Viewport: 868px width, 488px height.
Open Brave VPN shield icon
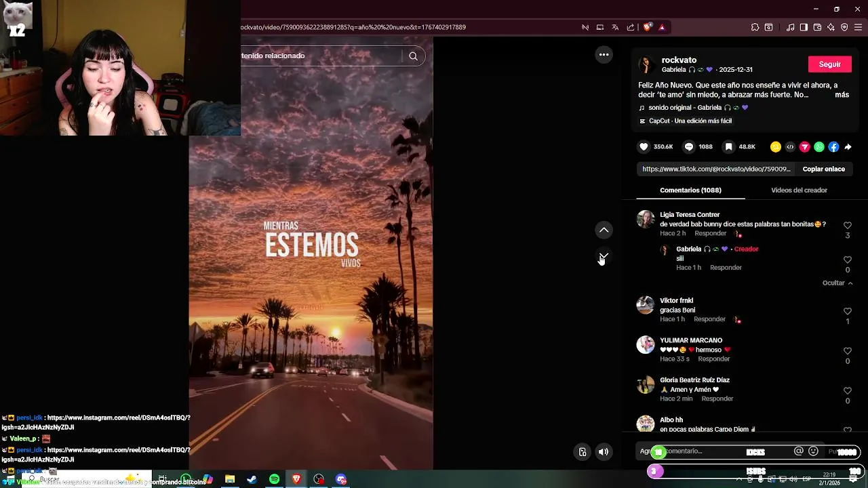coord(844,27)
